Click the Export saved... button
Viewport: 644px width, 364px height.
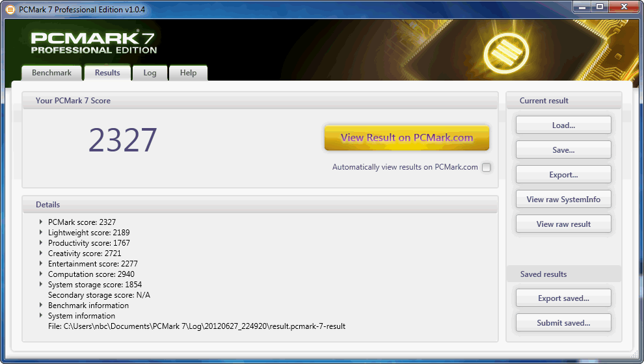pos(563,298)
